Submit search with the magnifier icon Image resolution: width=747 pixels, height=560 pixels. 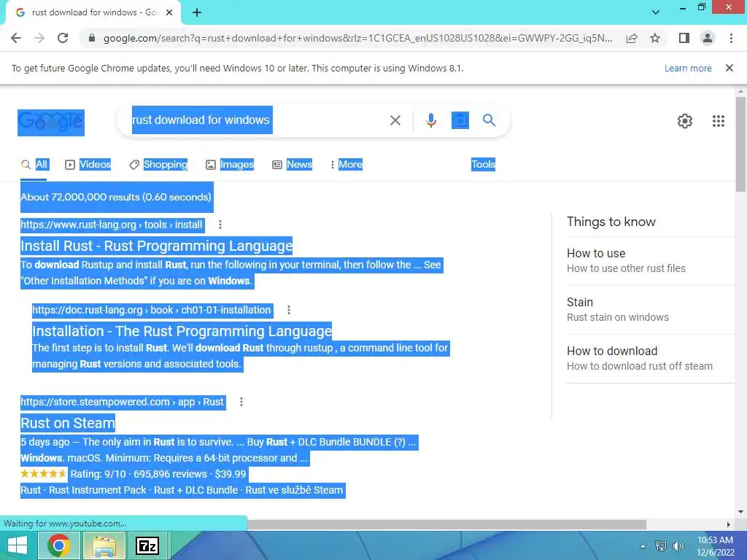click(x=489, y=120)
